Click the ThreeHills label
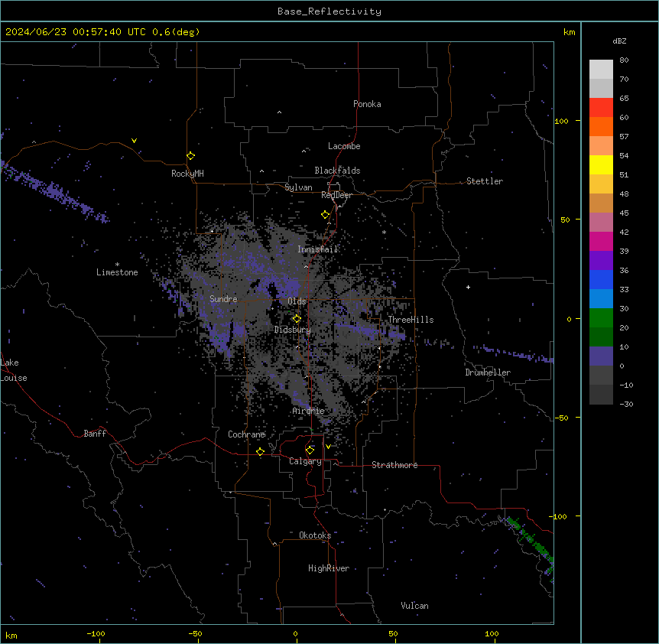This screenshot has height=644, width=659. (411, 320)
